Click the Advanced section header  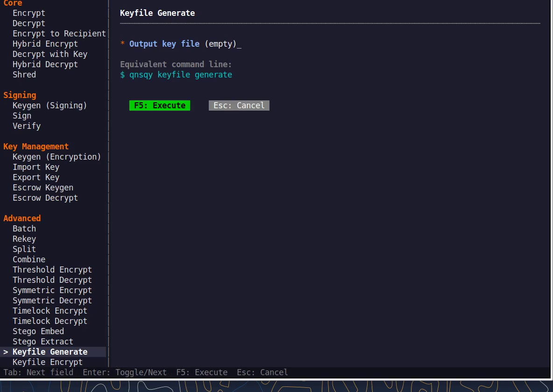(22, 218)
